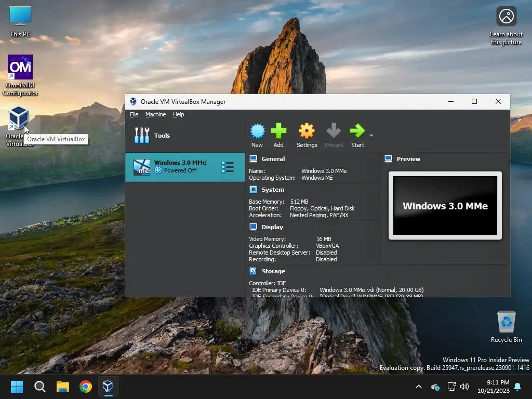This screenshot has height=399, width=532.
Task: Open the Help menu
Action: coord(179,114)
